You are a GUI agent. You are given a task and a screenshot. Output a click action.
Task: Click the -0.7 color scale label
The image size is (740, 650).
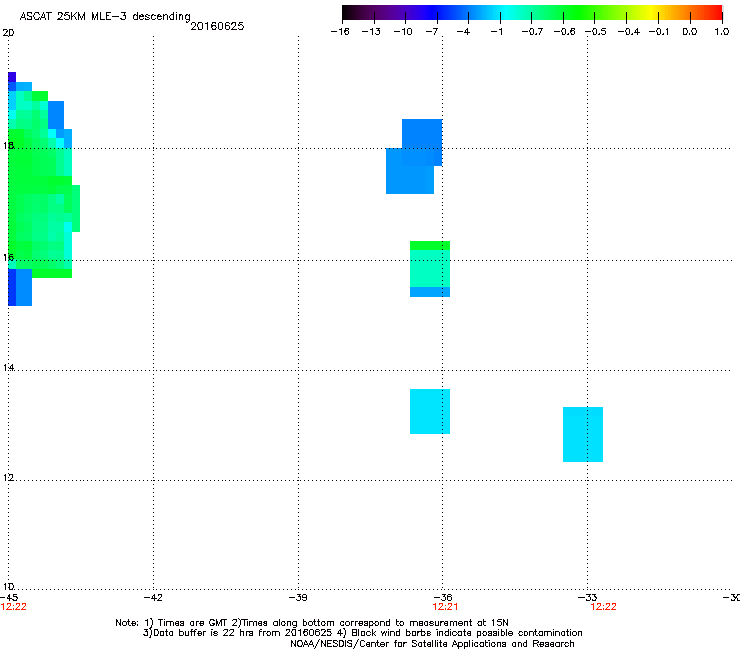pyautogui.click(x=532, y=32)
